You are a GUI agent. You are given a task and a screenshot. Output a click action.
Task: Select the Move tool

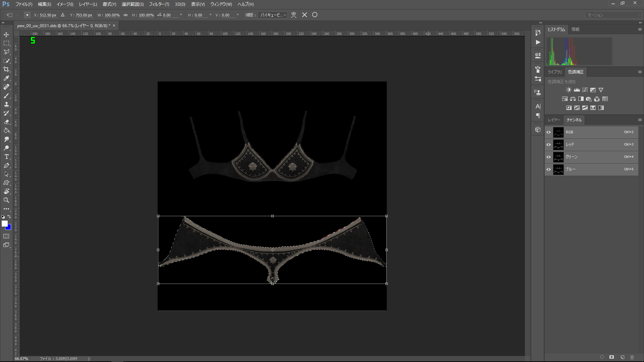[6, 35]
